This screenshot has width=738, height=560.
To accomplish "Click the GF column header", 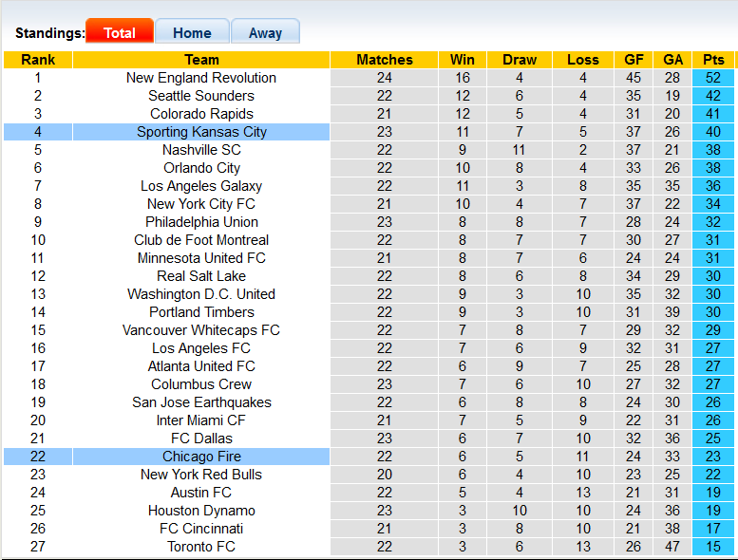I will [634, 60].
